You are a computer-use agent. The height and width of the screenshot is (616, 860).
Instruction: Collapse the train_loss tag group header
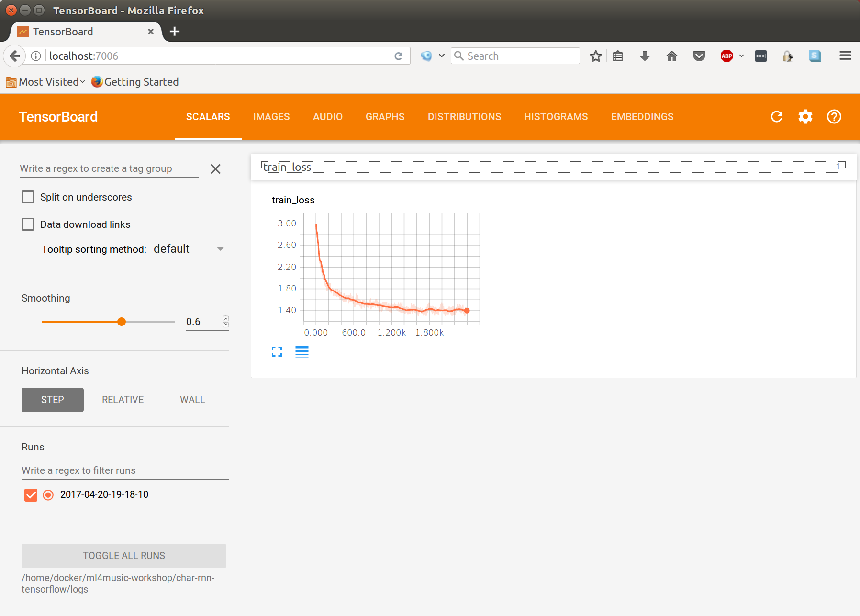553,167
